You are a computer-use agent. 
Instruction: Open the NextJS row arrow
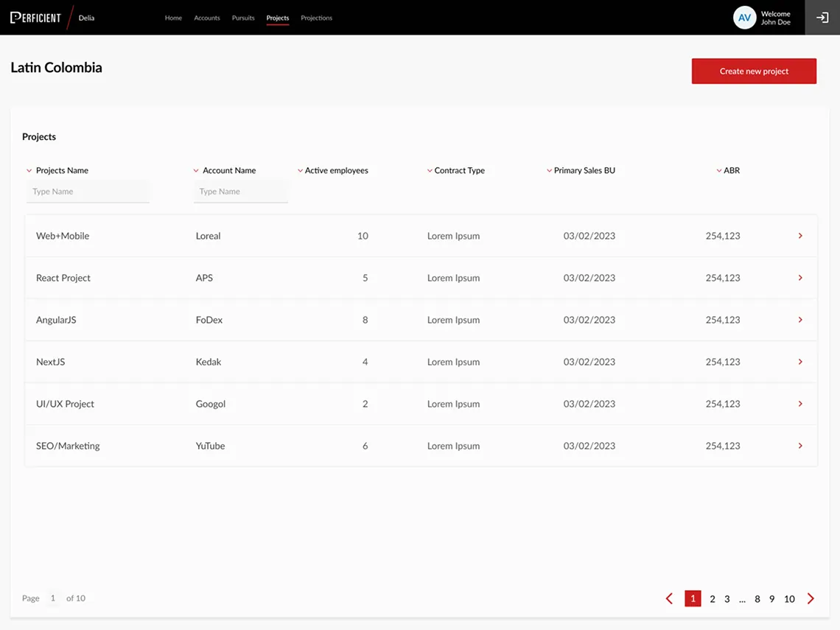(800, 362)
